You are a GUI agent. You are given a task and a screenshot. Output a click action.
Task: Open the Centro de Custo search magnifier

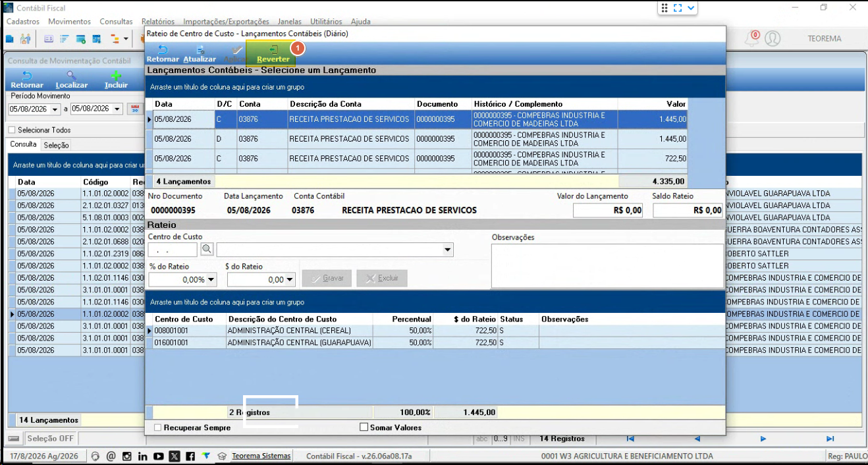(x=207, y=250)
